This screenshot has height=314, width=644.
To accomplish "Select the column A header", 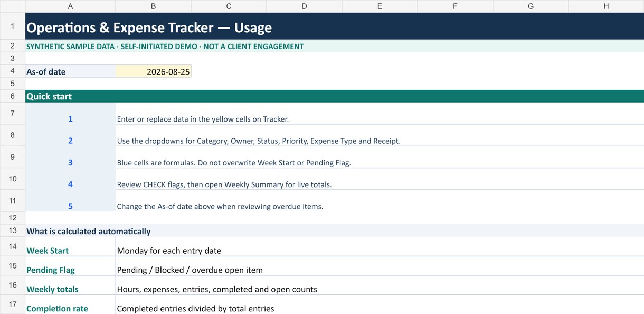I will [x=70, y=6].
